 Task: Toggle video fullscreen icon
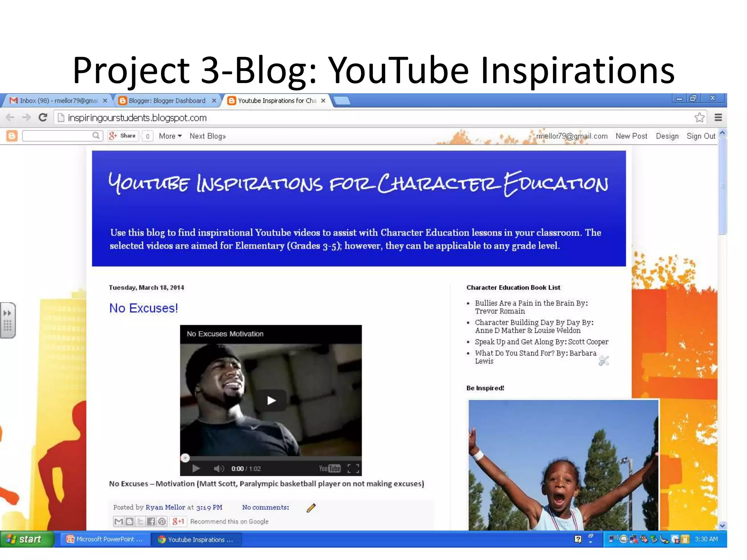pos(353,468)
